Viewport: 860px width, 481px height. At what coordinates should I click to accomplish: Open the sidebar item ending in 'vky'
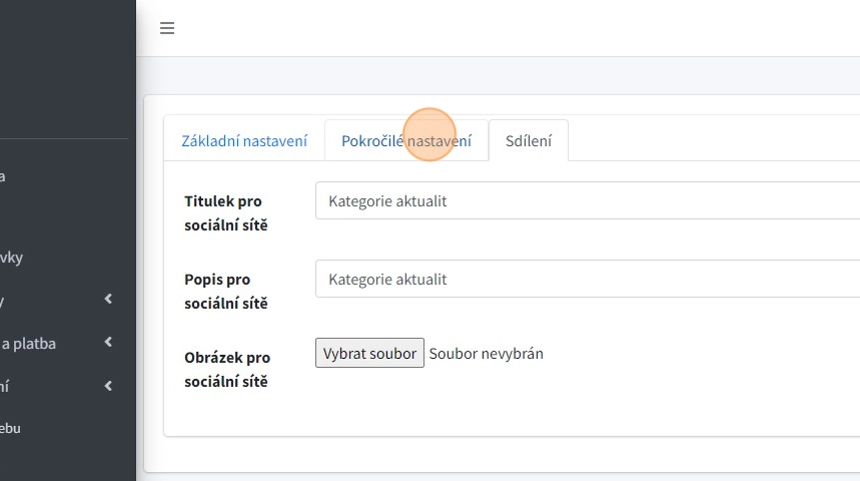tap(11, 257)
